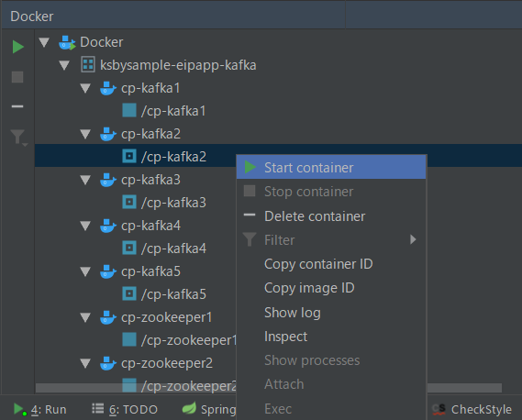Open the Filter submenu arrow
Image resolution: width=522 pixels, height=420 pixels.
click(413, 239)
